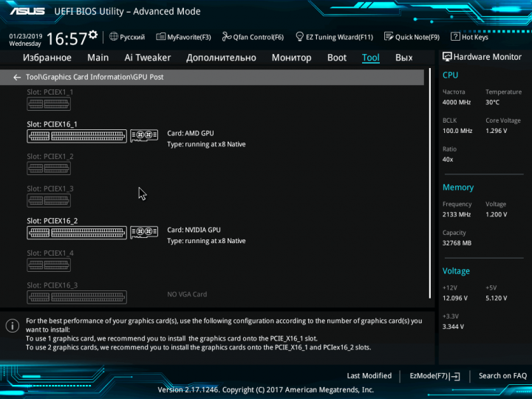Open the Вых exit tab

(403, 58)
